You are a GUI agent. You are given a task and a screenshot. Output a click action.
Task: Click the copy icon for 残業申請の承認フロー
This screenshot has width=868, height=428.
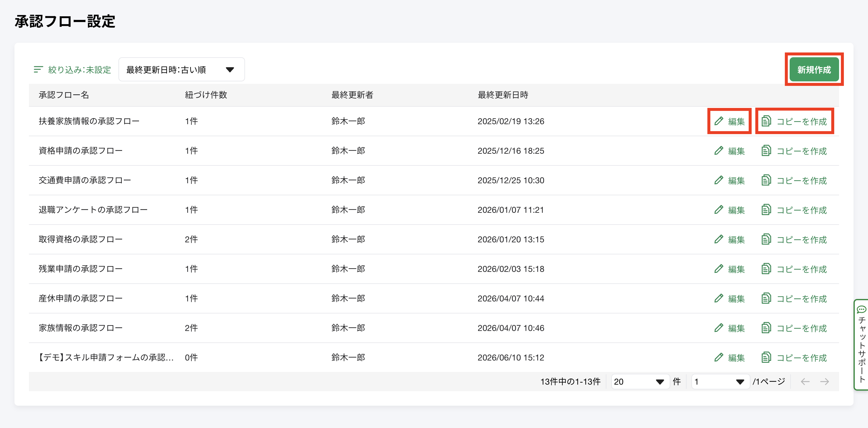click(766, 269)
